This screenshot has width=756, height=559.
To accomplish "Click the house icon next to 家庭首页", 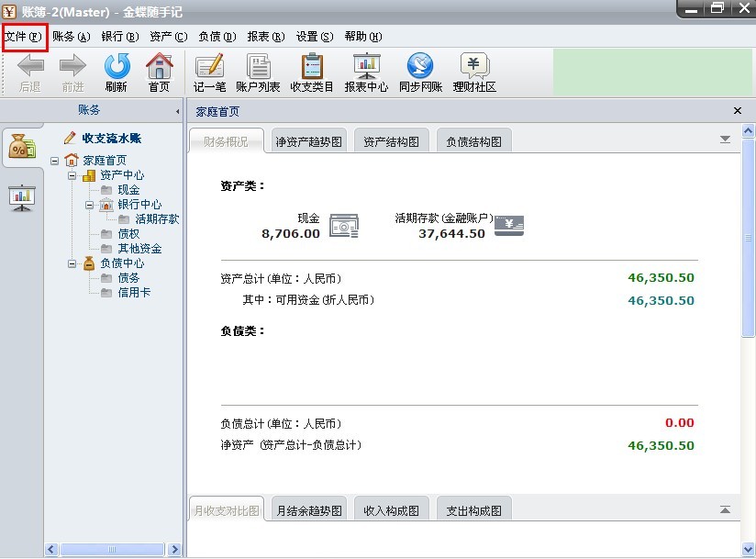I will [x=72, y=160].
